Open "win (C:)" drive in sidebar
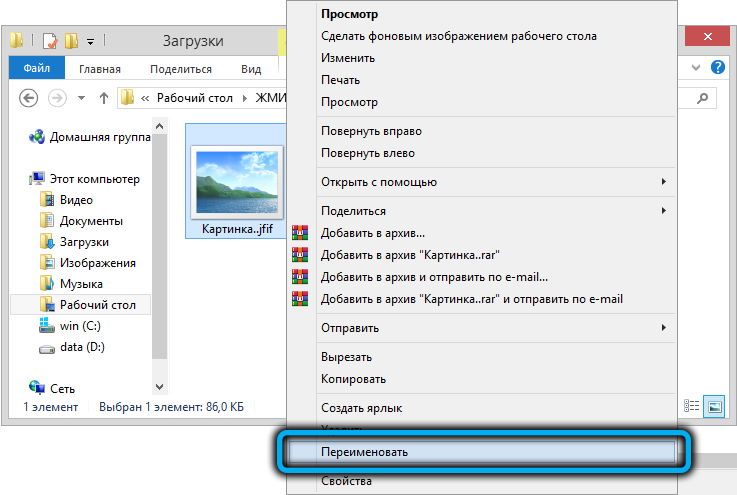Image resolution: width=737 pixels, height=495 pixels. [82, 325]
